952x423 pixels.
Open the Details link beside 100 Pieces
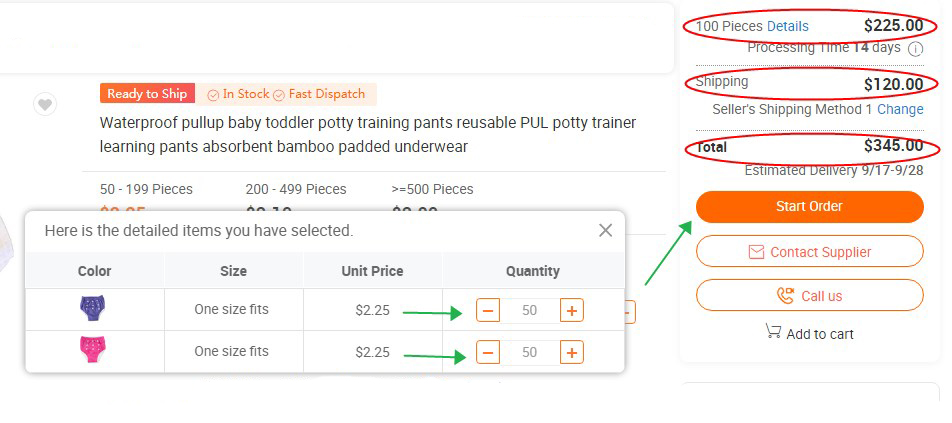788,27
